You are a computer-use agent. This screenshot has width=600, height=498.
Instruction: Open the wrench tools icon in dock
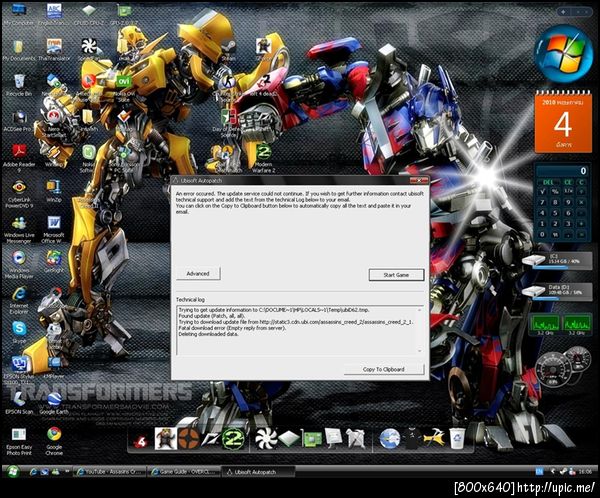pos(434,439)
